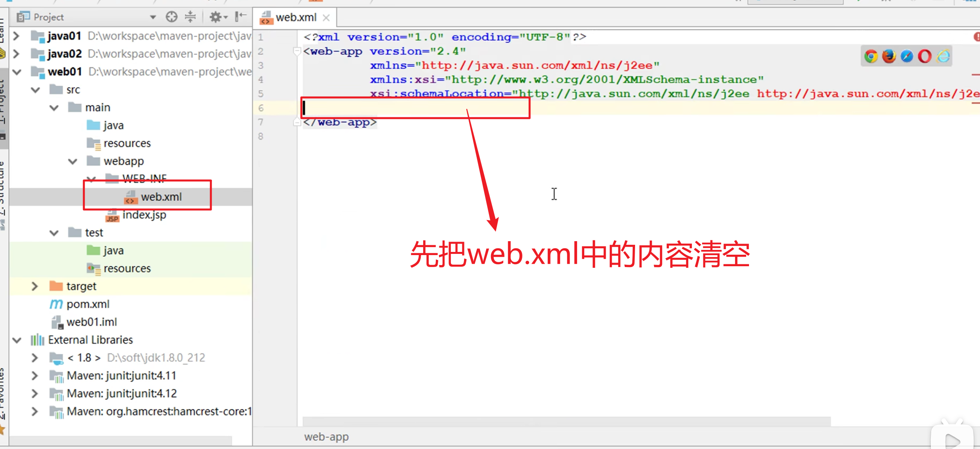The width and height of the screenshot is (980, 449).
Task: Open page in Opera browser icon
Action: tap(925, 56)
